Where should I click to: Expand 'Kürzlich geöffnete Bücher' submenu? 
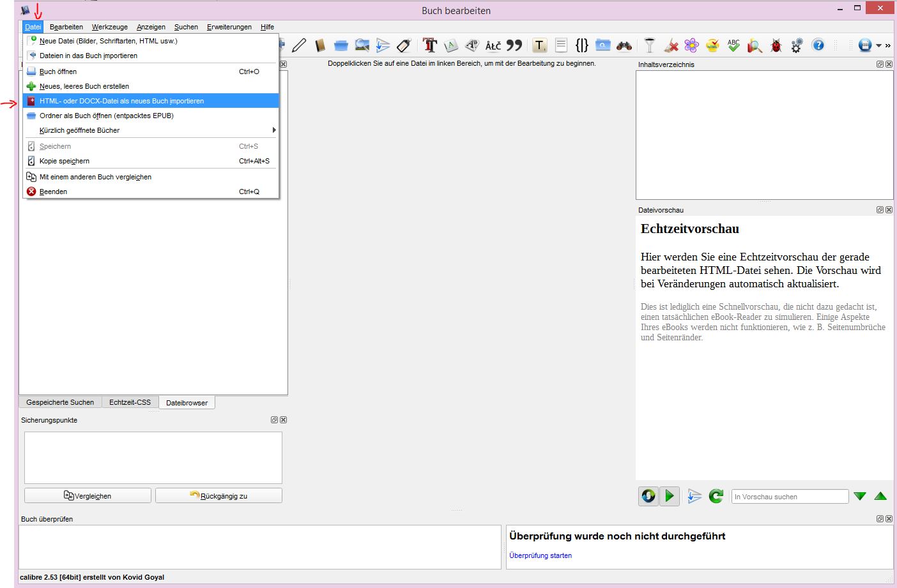tap(151, 130)
